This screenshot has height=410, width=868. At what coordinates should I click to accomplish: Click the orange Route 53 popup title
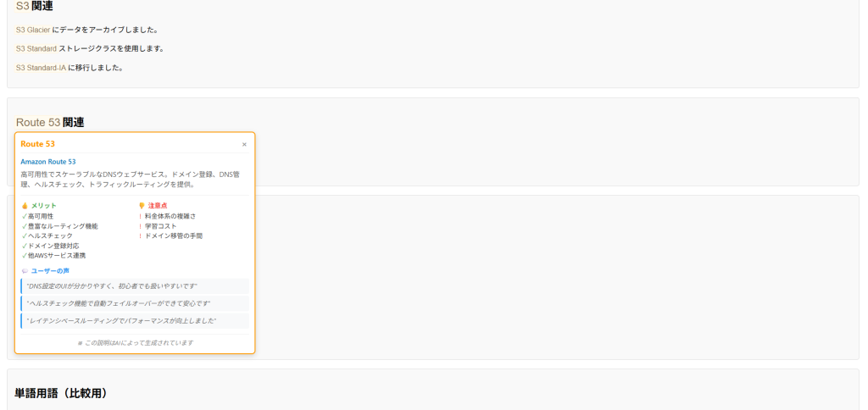[x=38, y=144]
